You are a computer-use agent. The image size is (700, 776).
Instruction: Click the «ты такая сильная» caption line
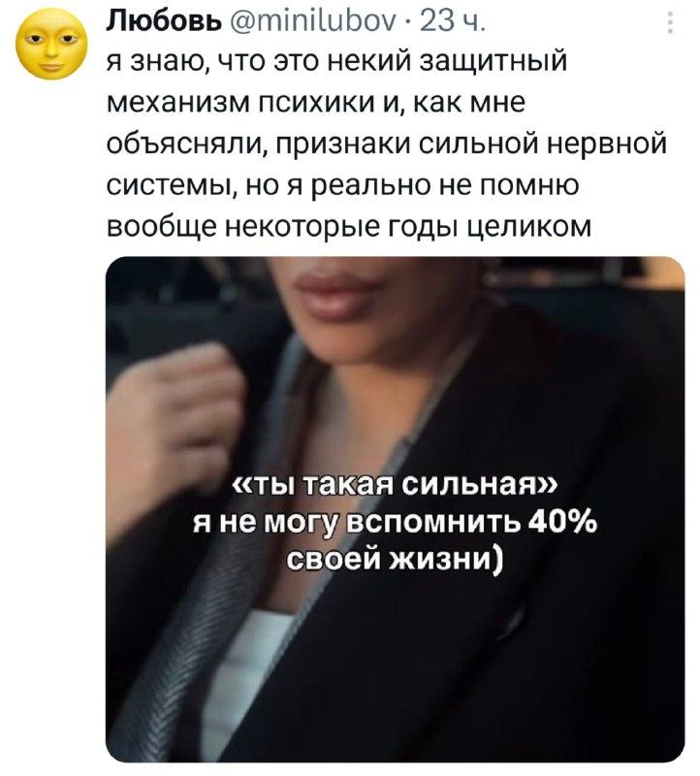coord(396,487)
